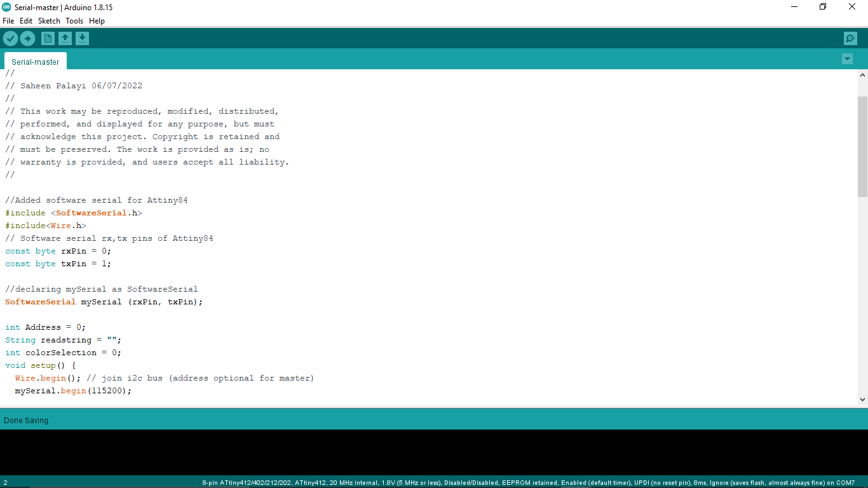The image size is (868, 488).
Task: Click 'SoftwareSerial mySerial (rxPin, txPin);' line
Action: (104, 302)
